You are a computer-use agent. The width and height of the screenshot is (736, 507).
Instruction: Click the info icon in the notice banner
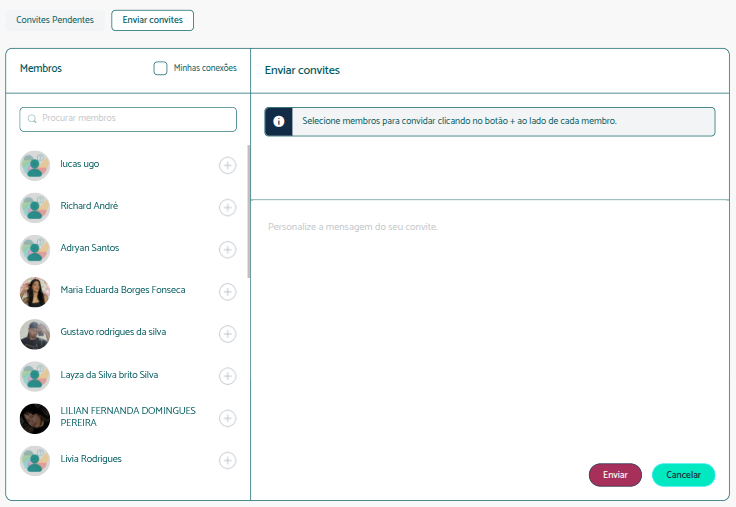click(x=278, y=121)
